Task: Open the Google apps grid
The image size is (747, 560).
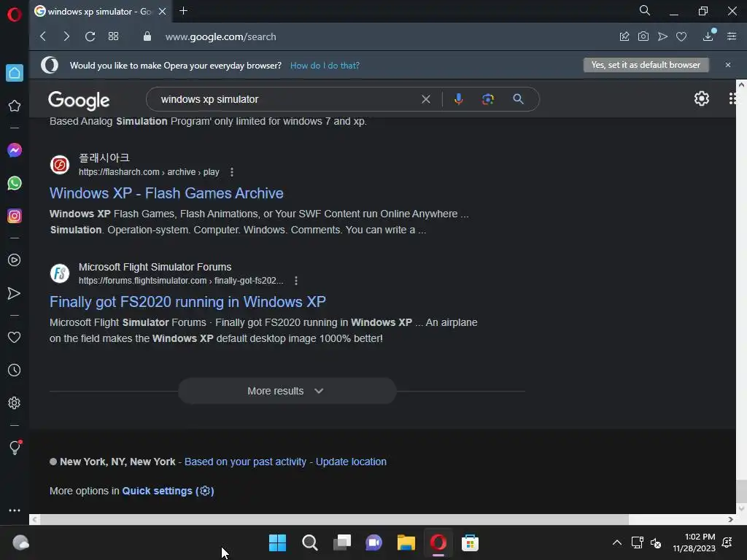Action: (732, 98)
